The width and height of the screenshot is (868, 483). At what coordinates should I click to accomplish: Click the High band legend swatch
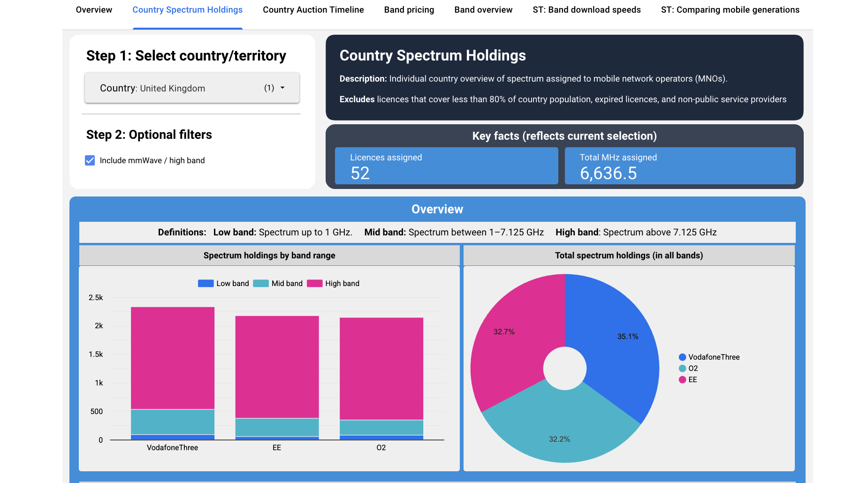point(314,283)
